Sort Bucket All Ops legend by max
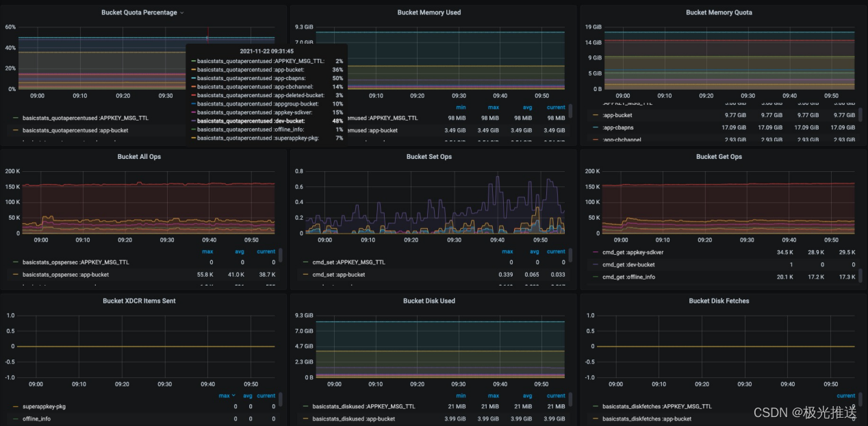This screenshot has height=426, width=868. 207,251
